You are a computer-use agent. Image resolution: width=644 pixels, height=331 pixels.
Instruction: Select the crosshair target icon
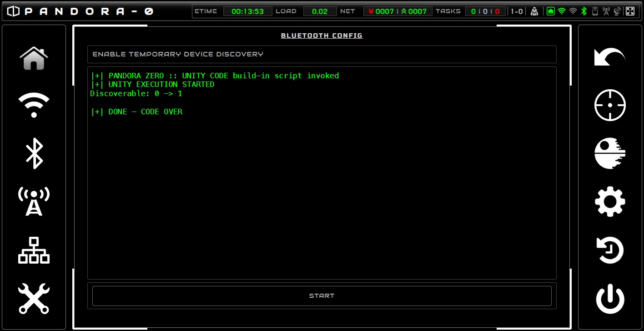tap(610, 105)
